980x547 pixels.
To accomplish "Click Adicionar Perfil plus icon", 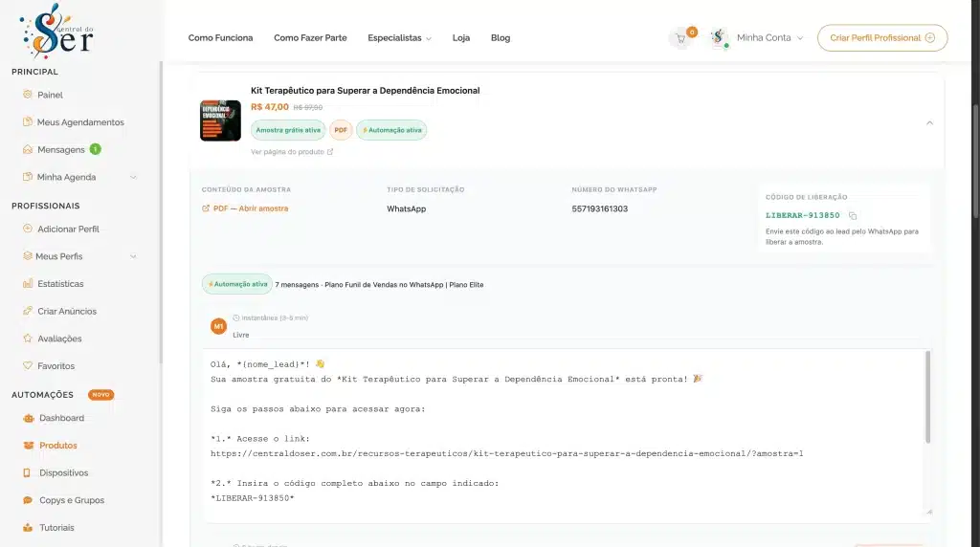I will click(28, 229).
